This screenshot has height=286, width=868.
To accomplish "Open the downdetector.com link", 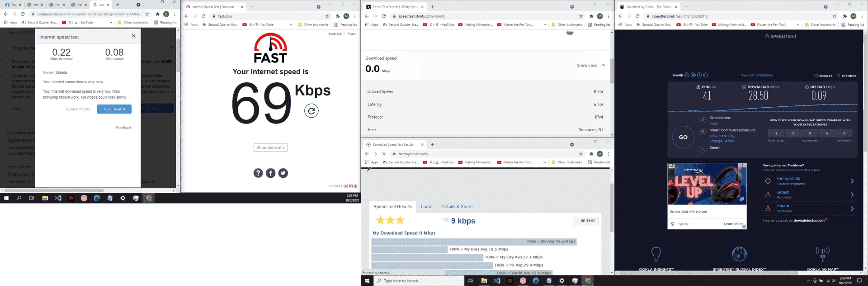I will [809, 220].
